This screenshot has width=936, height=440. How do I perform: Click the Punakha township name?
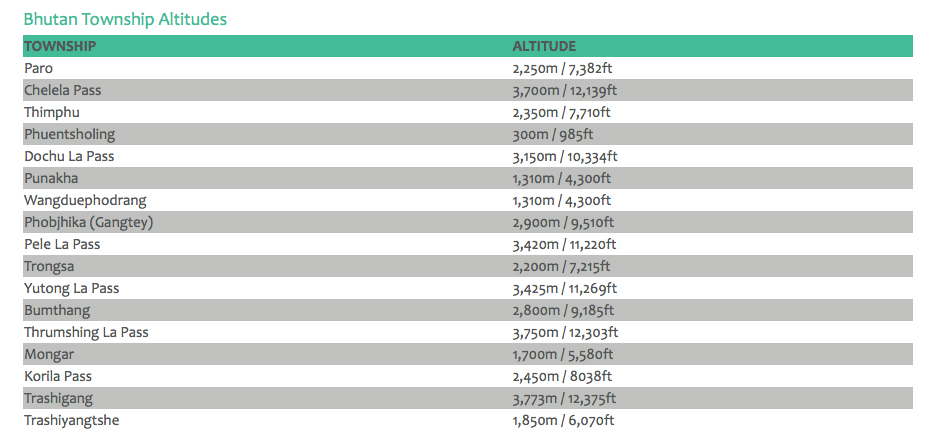51,178
